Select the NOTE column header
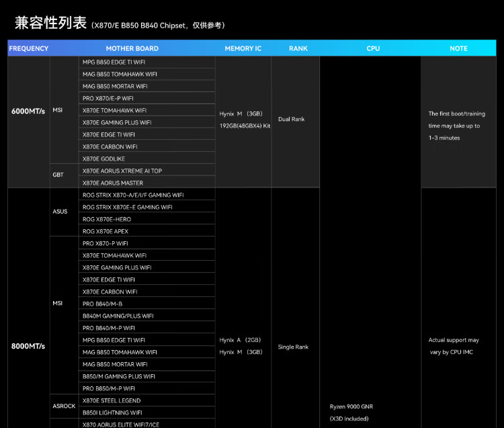504x428 pixels. 458,48
